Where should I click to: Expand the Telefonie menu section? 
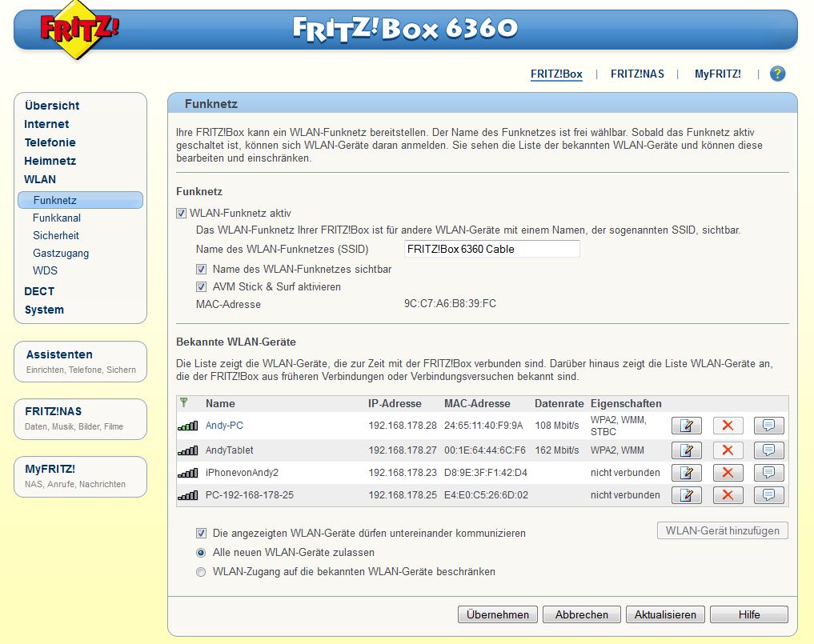tap(50, 142)
